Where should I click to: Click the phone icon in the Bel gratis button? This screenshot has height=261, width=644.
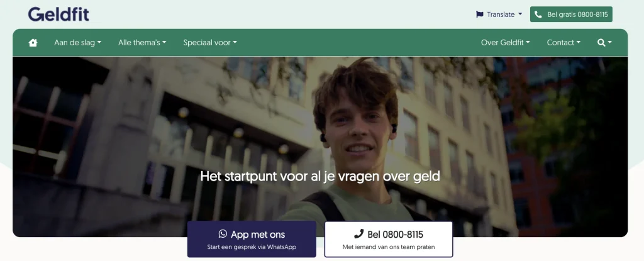(538, 14)
